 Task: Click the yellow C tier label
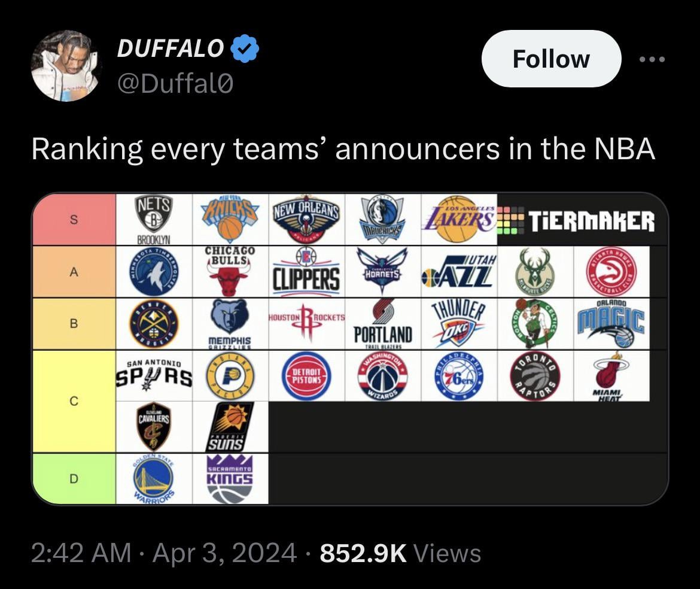pyautogui.click(x=74, y=401)
